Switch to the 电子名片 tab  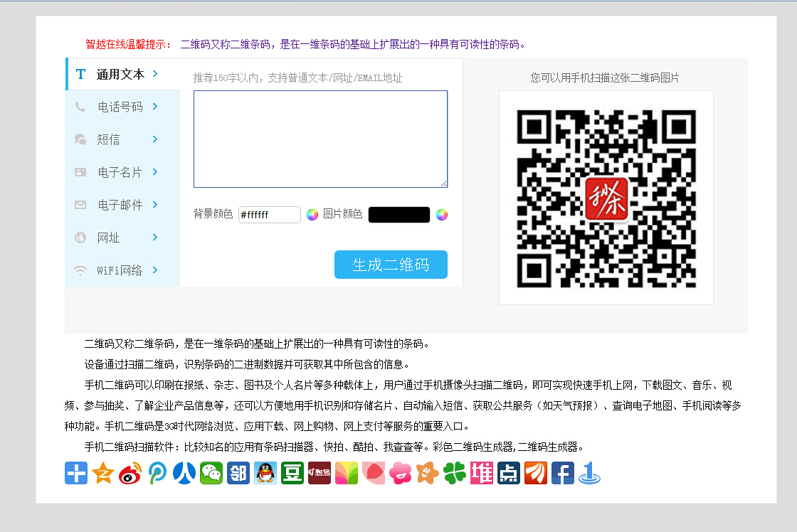[x=120, y=172]
